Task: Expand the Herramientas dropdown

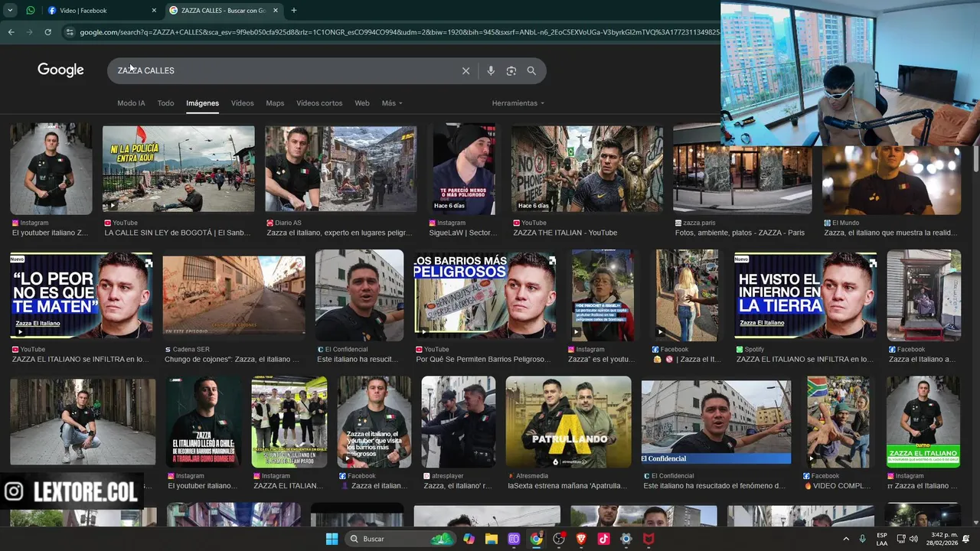Action: (518, 103)
